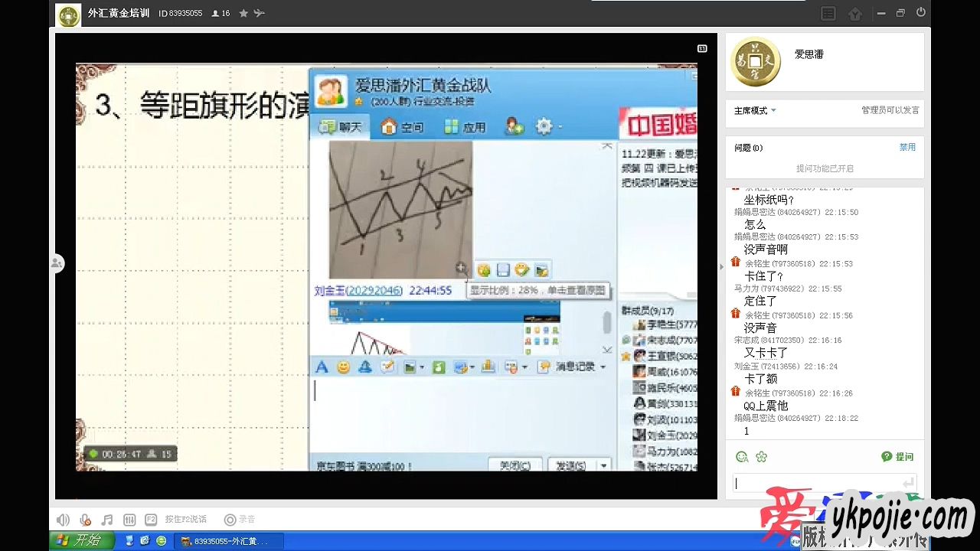The image size is (980, 551).
Task: Click the 中国婚 banner ad in QQ window
Action: pos(658,125)
